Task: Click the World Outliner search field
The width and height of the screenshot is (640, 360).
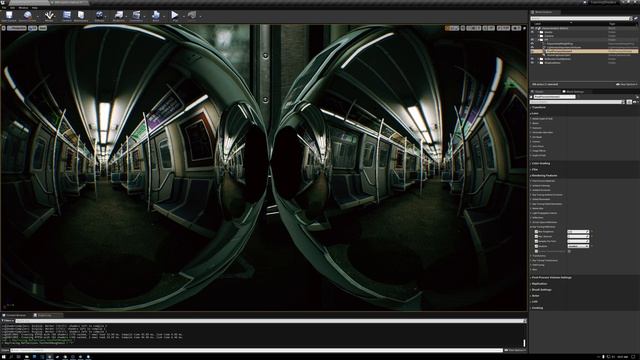Action: [x=580, y=18]
